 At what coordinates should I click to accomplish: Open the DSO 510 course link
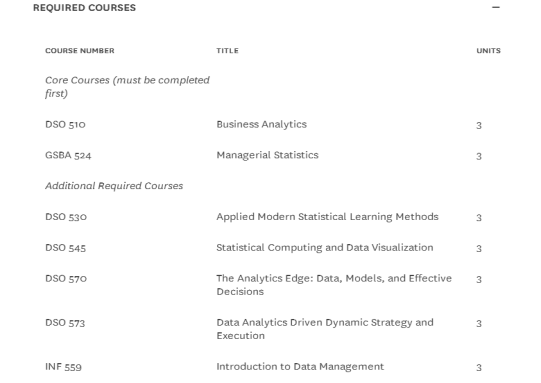coord(65,124)
